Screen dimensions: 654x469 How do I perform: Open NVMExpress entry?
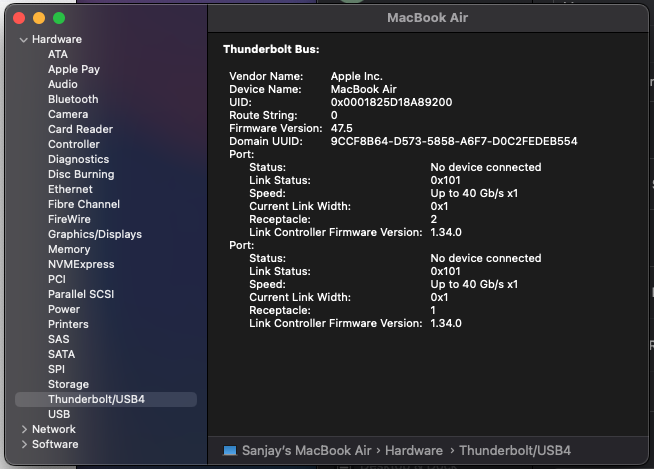click(x=81, y=265)
